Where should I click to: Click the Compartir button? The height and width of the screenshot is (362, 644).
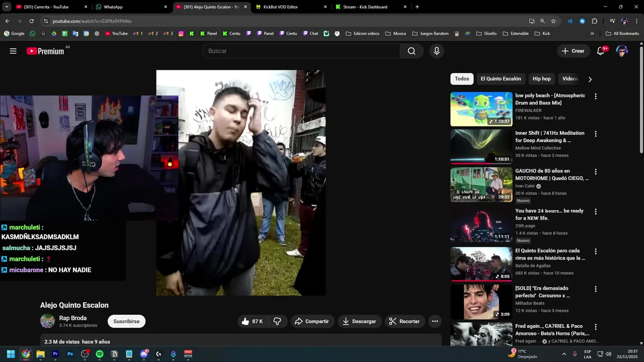(312, 321)
